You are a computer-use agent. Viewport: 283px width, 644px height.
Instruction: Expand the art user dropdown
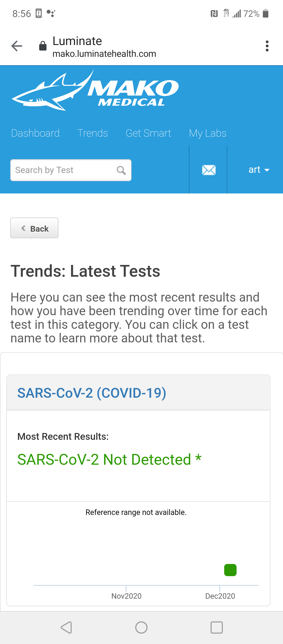(259, 170)
